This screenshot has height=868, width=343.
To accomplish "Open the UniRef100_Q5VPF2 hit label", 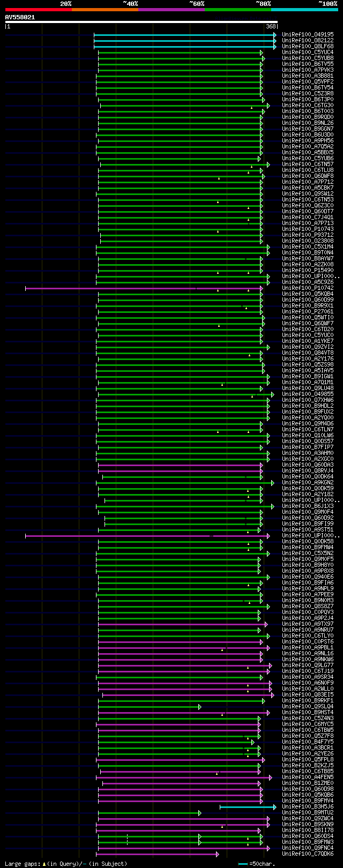I will coord(308,82).
